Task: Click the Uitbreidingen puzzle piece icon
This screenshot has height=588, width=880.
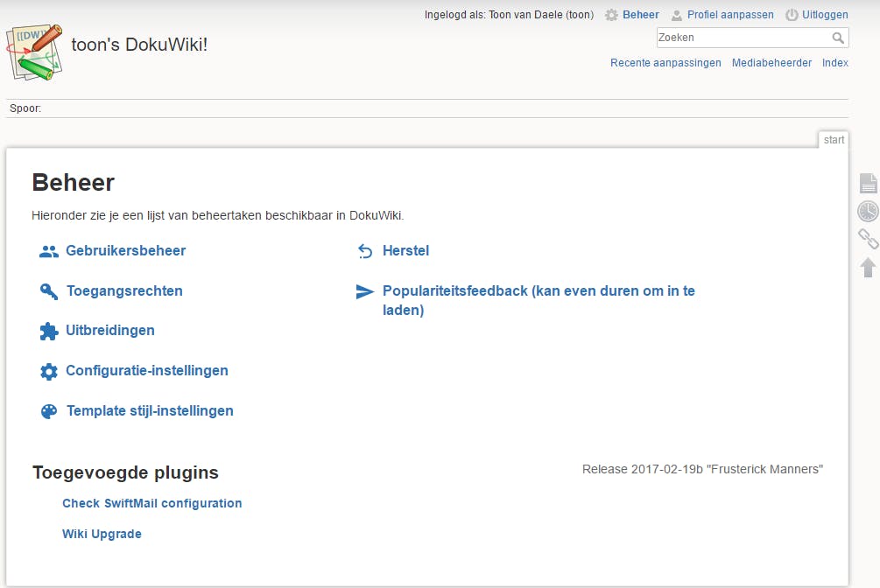Action: [x=49, y=331]
